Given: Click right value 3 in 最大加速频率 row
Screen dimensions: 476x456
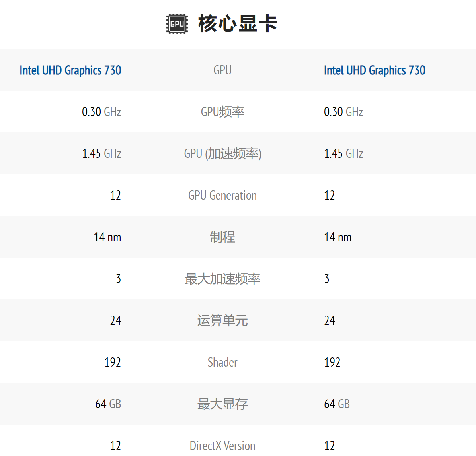Looking at the screenshot, I should [327, 279].
